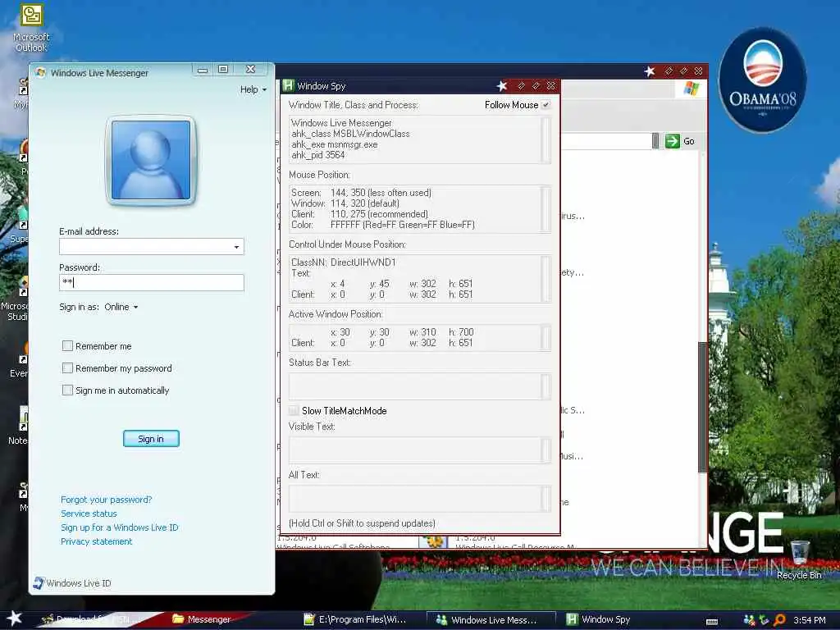The height and width of the screenshot is (630, 840).
Task: Click the keyboard icon in system tray
Action: tap(712, 622)
